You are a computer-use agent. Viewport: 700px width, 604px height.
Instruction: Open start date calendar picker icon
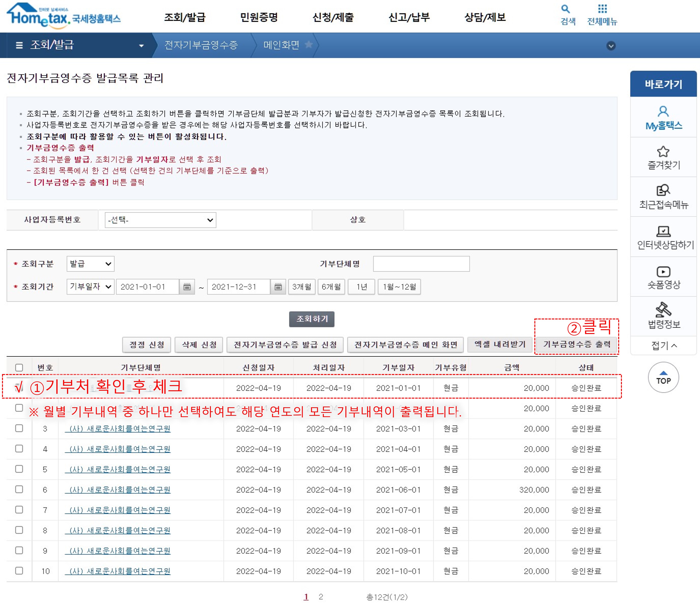(x=187, y=287)
